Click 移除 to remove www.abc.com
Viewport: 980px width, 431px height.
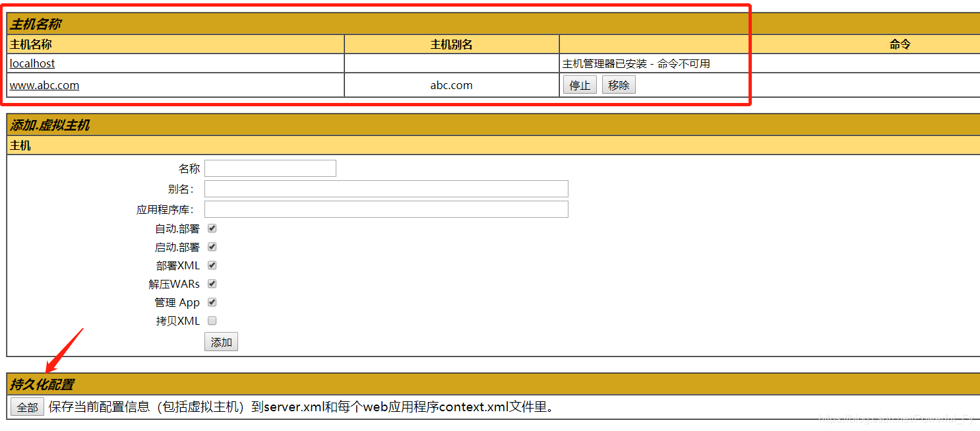coord(618,84)
